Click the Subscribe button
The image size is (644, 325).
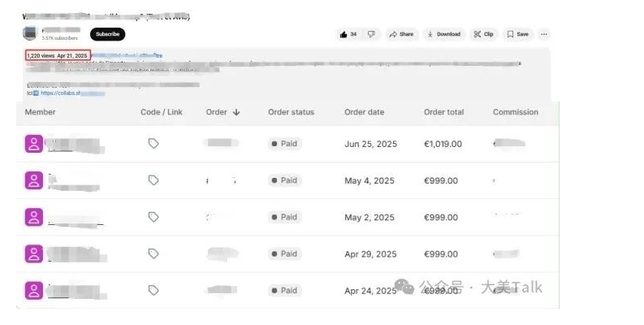108,34
